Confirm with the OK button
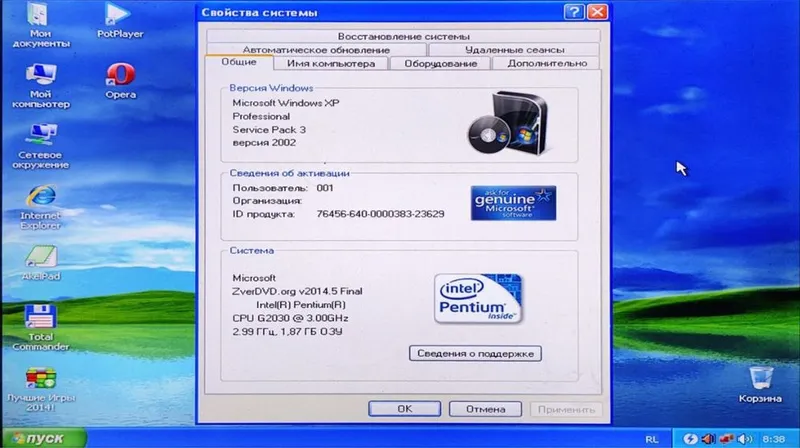The width and height of the screenshot is (800, 448). pyautogui.click(x=405, y=409)
